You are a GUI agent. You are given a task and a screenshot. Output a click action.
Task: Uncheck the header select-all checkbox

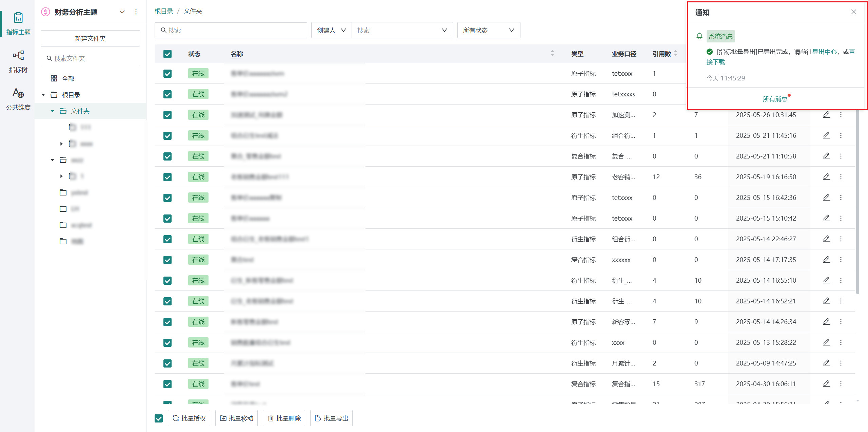pyautogui.click(x=167, y=54)
